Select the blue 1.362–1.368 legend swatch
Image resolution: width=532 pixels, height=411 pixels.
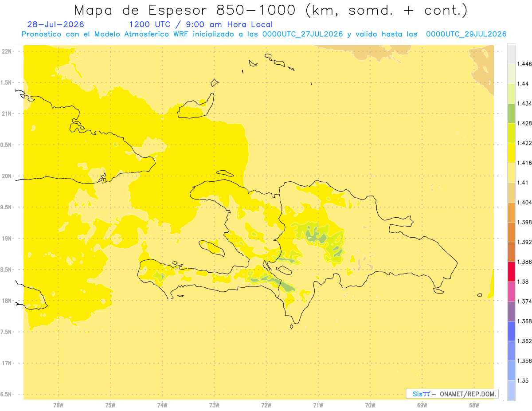click(x=511, y=331)
